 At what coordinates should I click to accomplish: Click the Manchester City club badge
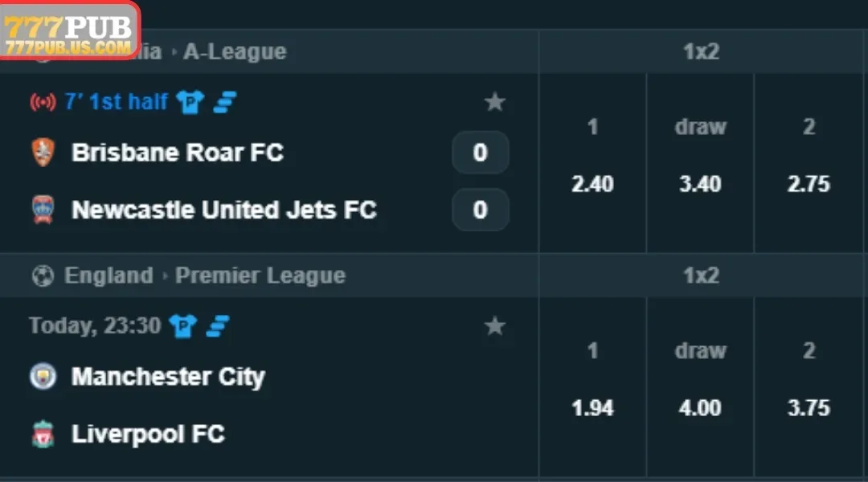tap(43, 377)
